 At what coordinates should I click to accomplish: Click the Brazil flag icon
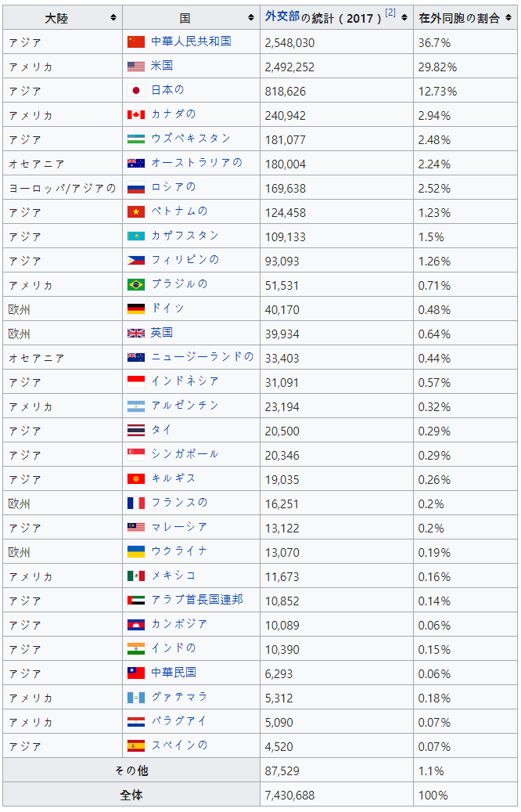[136, 284]
